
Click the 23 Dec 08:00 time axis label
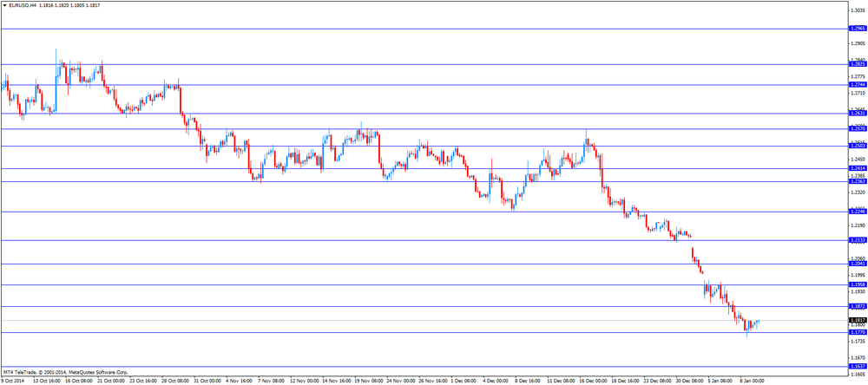[657, 382]
